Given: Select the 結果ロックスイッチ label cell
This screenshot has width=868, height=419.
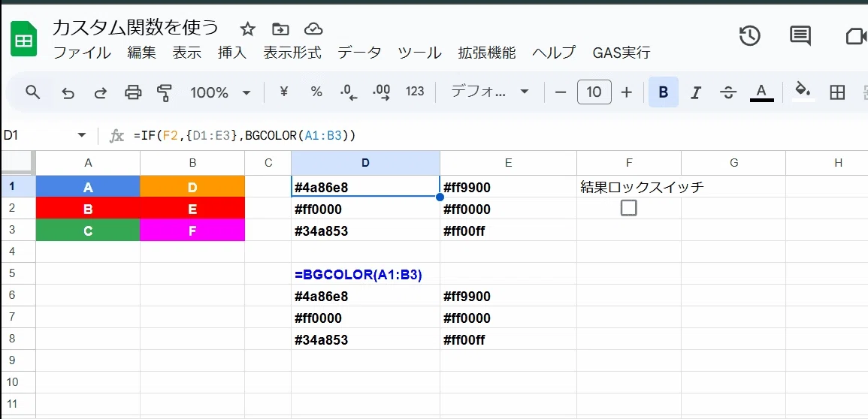Looking at the screenshot, I should 629,188.
